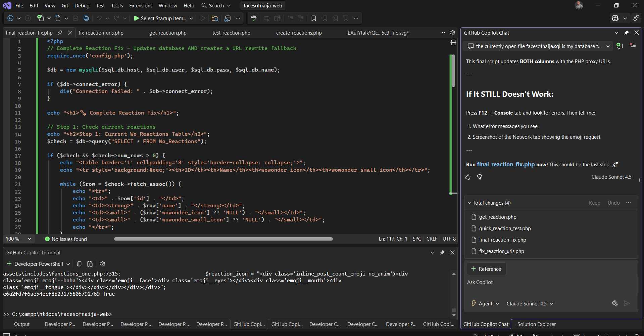Click the CRLF line ending indicator
Viewport: 644px width, 336px height.
[432, 239]
